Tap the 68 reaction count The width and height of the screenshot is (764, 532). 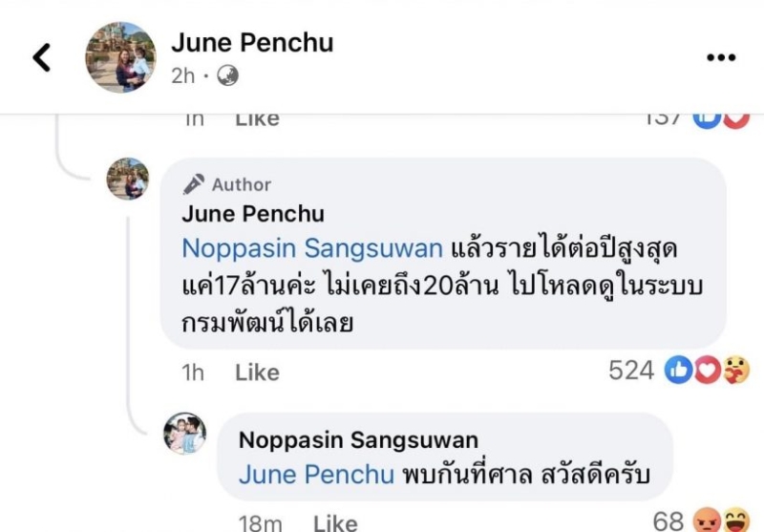[668, 521]
